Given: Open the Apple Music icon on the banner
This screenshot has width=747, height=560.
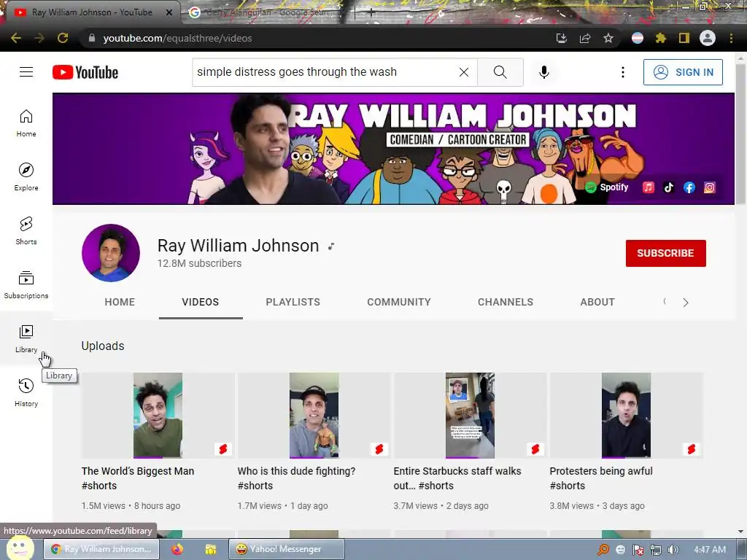Looking at the screenshot, I should coord(649,187).
